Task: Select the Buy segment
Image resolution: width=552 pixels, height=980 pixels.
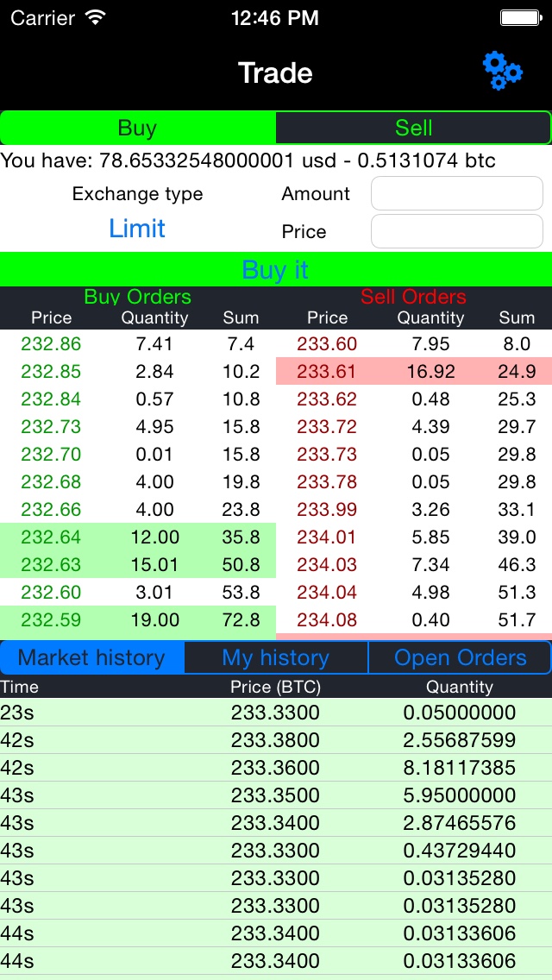Action: tap(138, 128)
